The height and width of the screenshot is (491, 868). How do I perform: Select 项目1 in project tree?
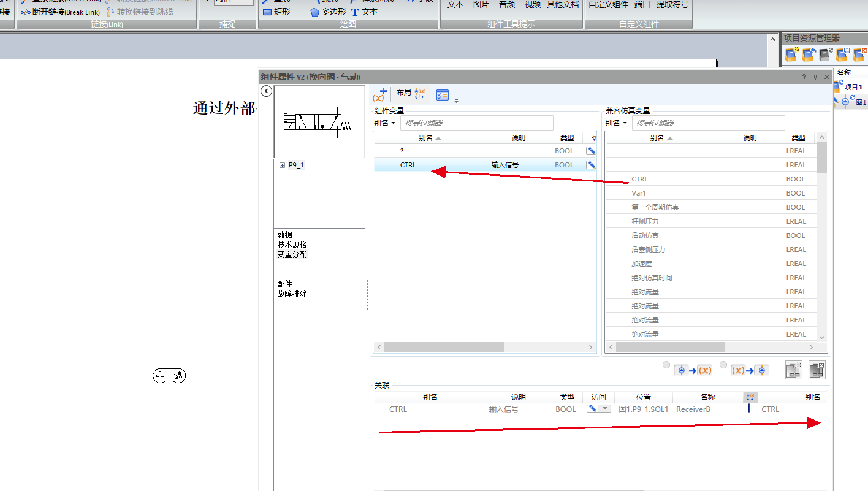point(853,87)
